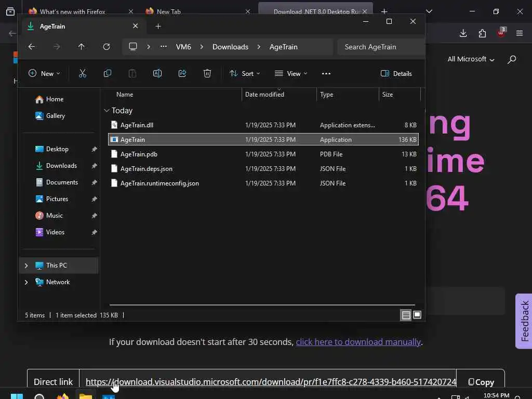The height and width of the screenshot is (399, 532).
Task: Click the This PC monitor icon in address bar
Action: [x=133, y=46]
